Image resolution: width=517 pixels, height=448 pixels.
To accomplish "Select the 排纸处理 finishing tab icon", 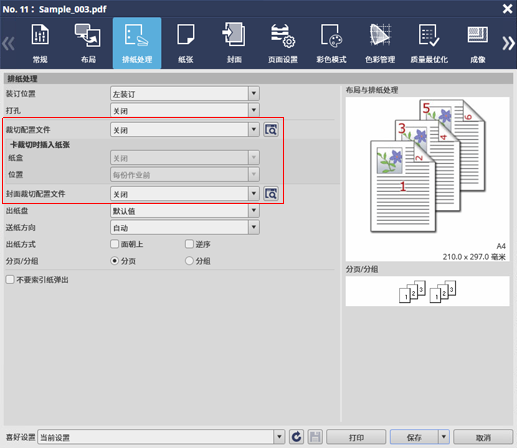I will pyautogui.click(x=137, y=43).
